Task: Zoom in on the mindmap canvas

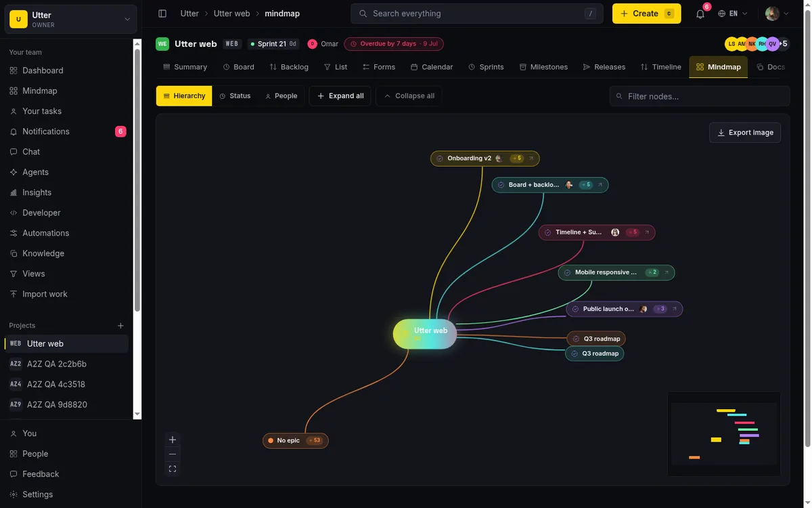Action: coord(173,440)
